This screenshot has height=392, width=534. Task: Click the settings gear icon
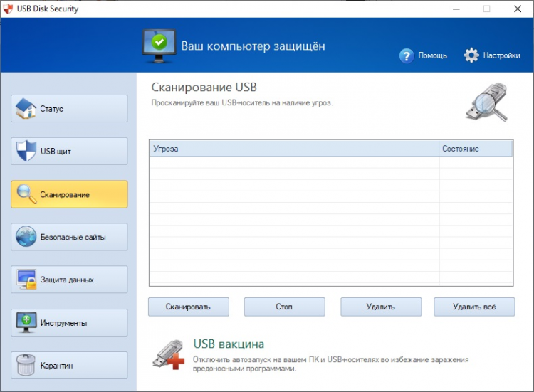coord(471,55)
